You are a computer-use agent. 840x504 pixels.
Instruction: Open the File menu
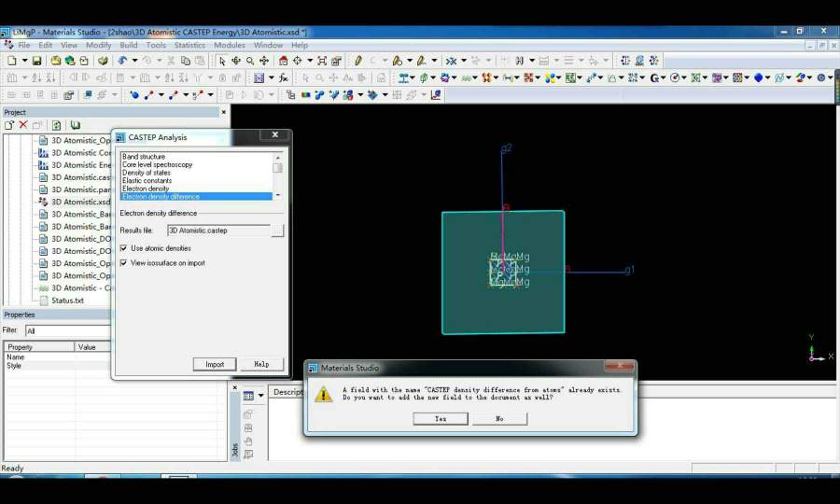click(24, 45)
